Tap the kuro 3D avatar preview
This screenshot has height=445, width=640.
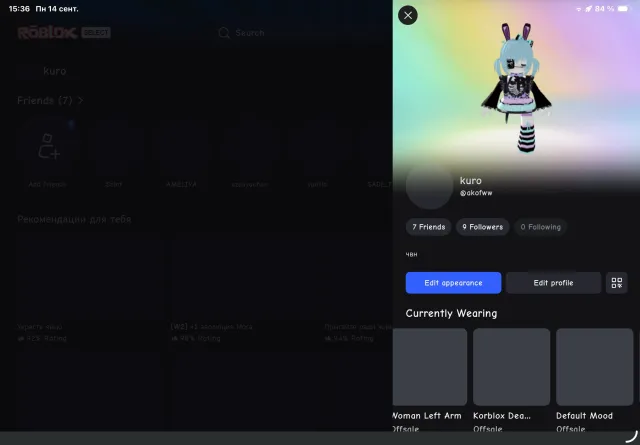pos(516,88)
